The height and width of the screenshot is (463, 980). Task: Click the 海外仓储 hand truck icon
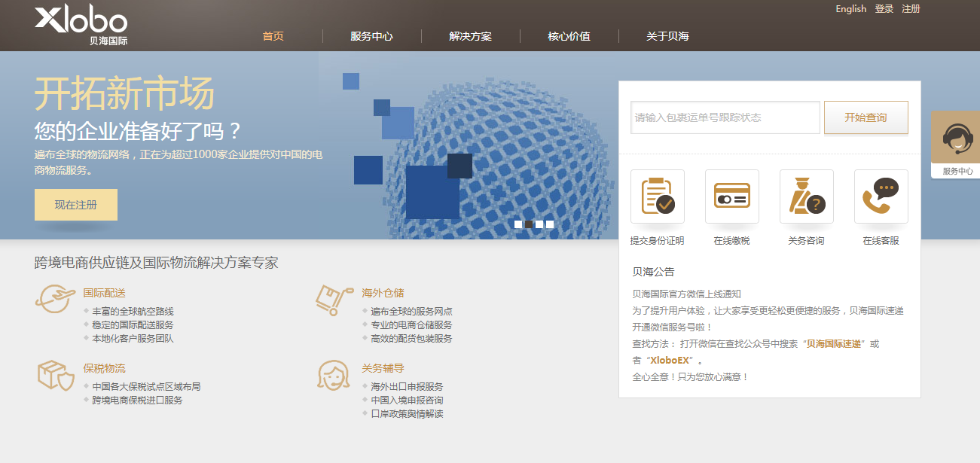coord(334,298)
